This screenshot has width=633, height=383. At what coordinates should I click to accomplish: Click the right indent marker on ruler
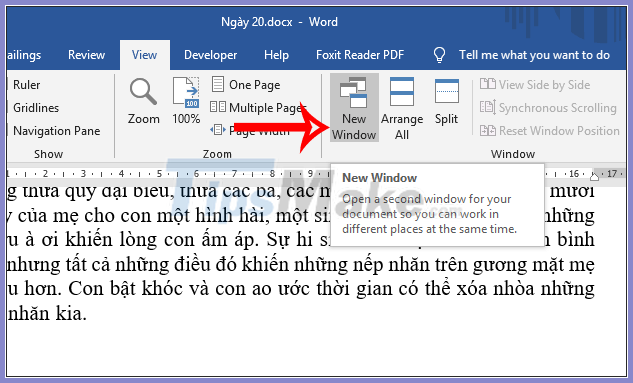click(x=594, y=177)
